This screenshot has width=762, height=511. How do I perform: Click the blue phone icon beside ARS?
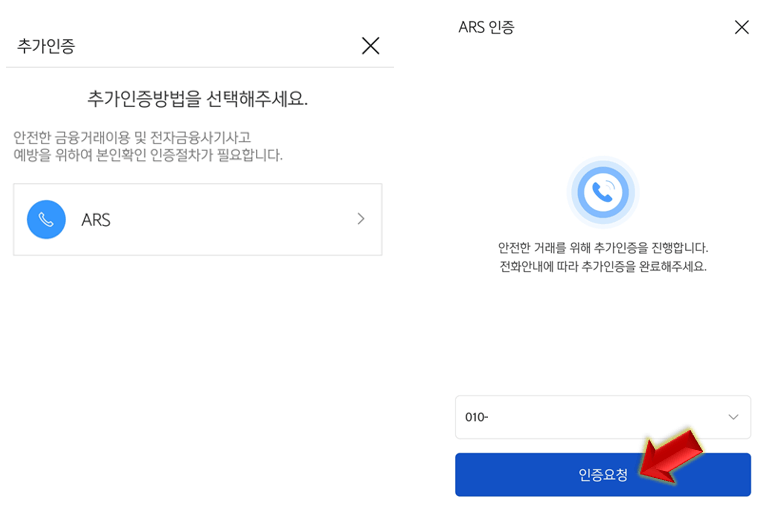46,220
